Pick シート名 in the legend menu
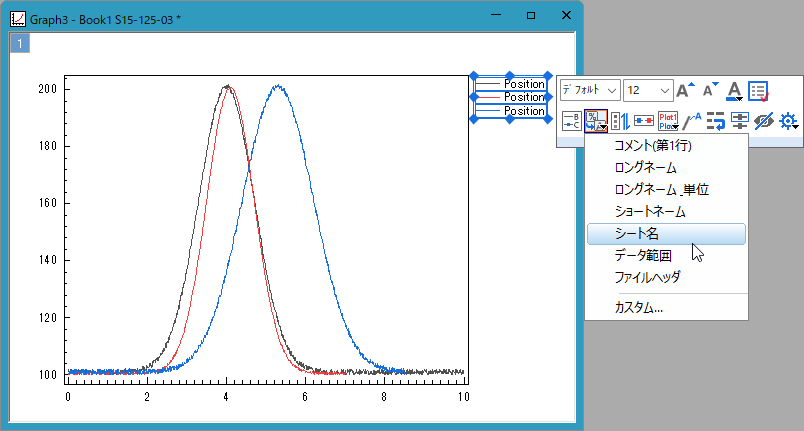This screenshot has height=431, width=804. pos(666,234)
